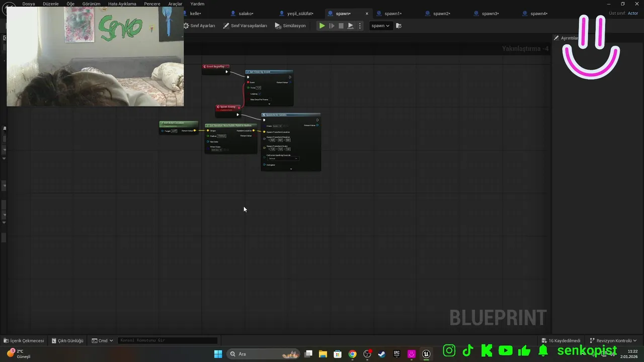Toggle Max Once Per Frame checkbox

point(270,100)
